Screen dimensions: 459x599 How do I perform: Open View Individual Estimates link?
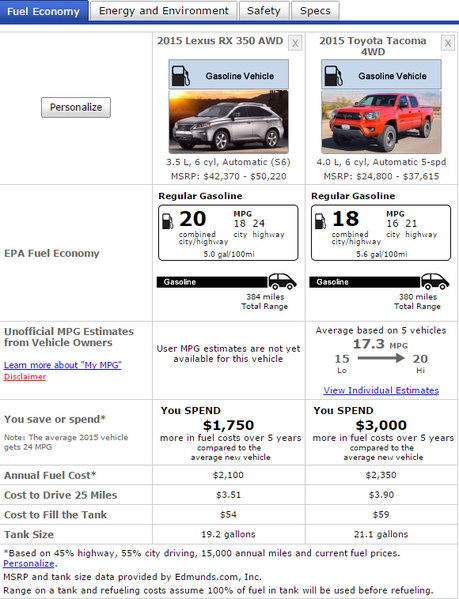point(381,390)
